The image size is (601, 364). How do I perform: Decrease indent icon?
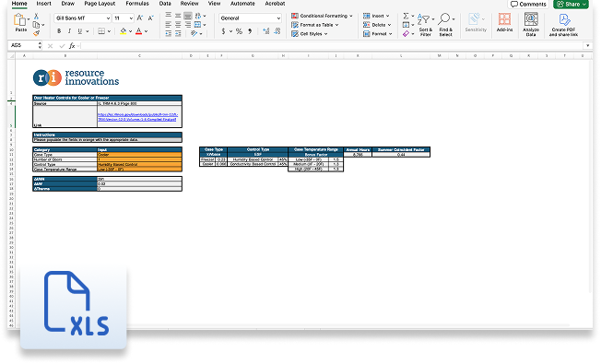pyautogui.click(x=169, y=34)
